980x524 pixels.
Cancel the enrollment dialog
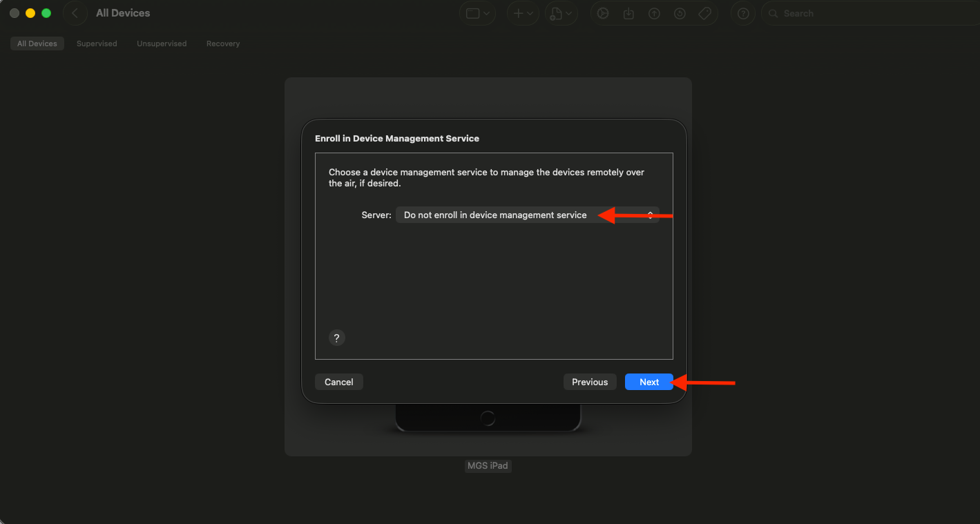pos(339,382)
